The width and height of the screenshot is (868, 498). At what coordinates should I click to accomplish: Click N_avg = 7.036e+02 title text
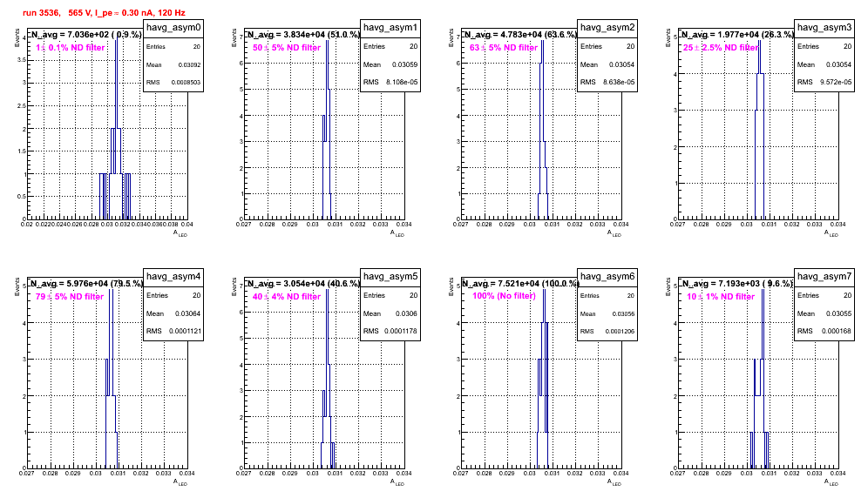coord(85,34)
